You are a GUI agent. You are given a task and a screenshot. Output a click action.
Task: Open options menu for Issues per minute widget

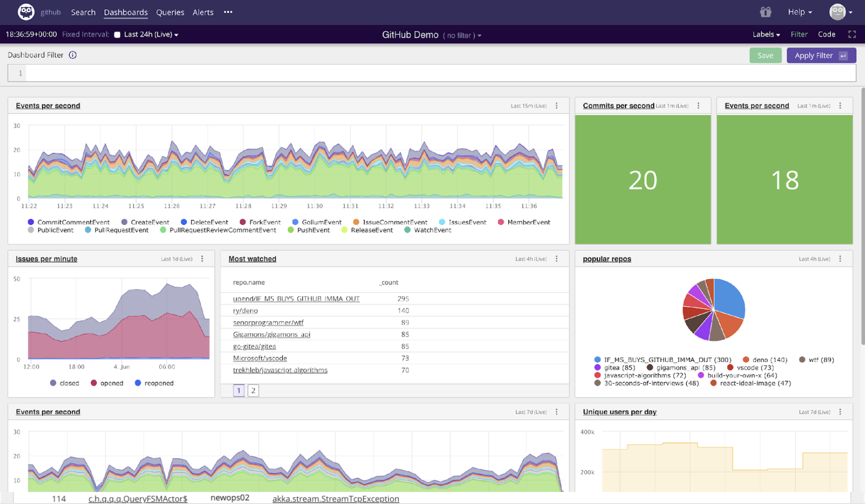pos(202,259)
